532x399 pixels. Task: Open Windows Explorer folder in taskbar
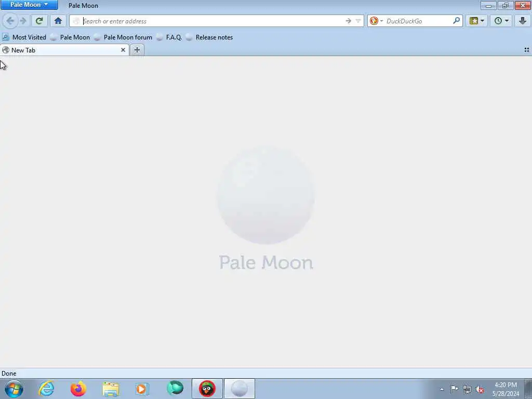point(111,389)
